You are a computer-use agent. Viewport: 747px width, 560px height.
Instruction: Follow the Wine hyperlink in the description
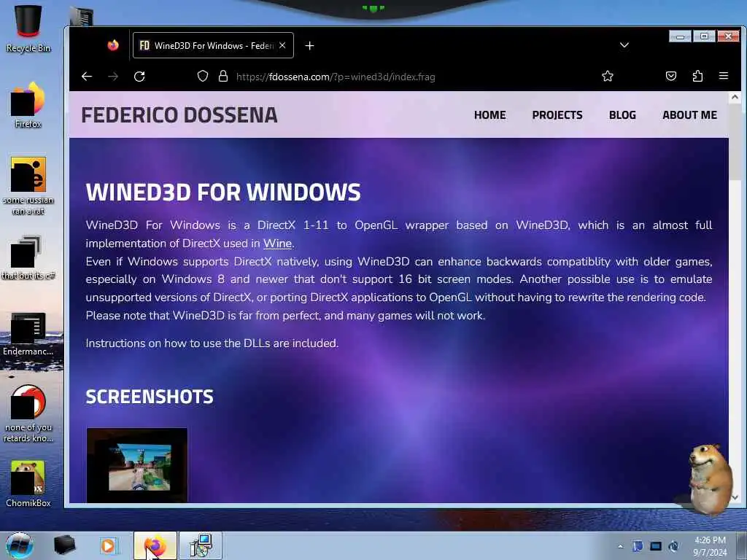tap(277, 244)
